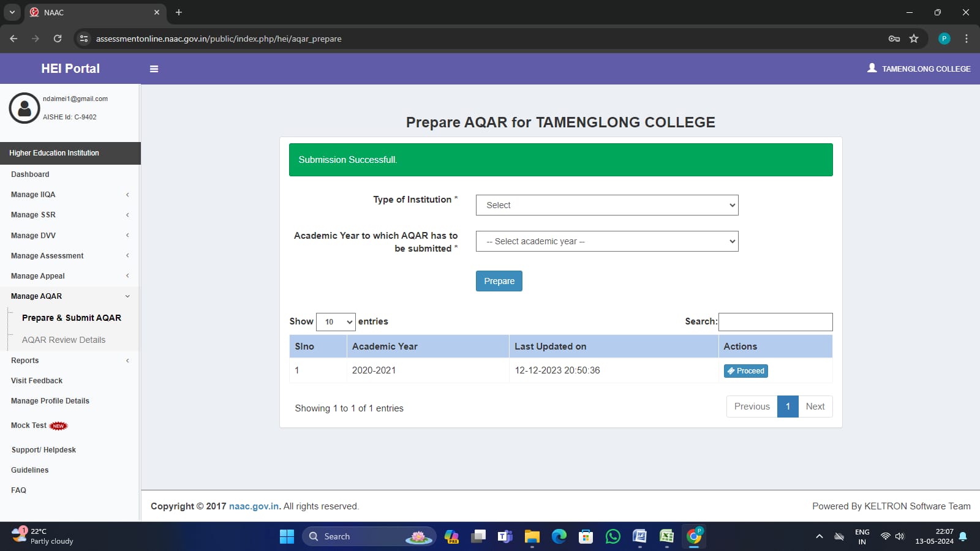
Task: Proceed with the 2020-2021 AQAR entry
Action: click(x=745, y=371)
